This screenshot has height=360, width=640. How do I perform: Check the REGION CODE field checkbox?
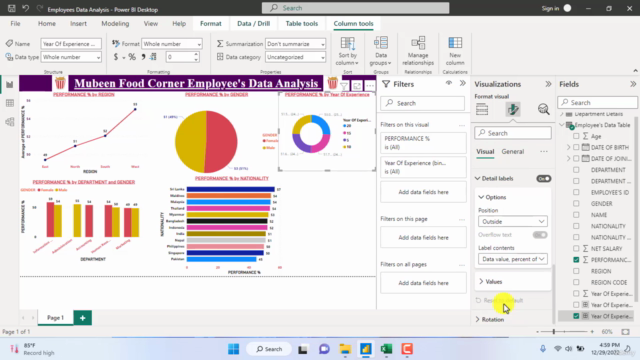tap(576, 282)
